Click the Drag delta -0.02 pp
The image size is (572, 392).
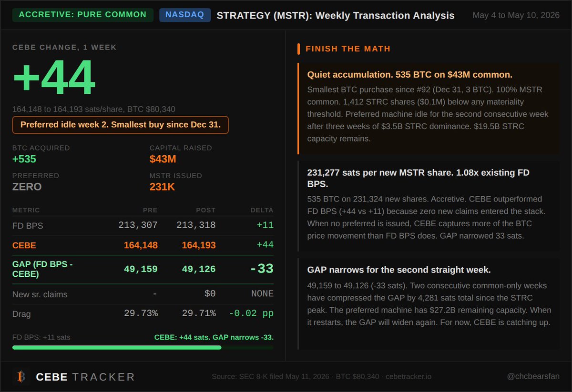(x=251, y=314)
